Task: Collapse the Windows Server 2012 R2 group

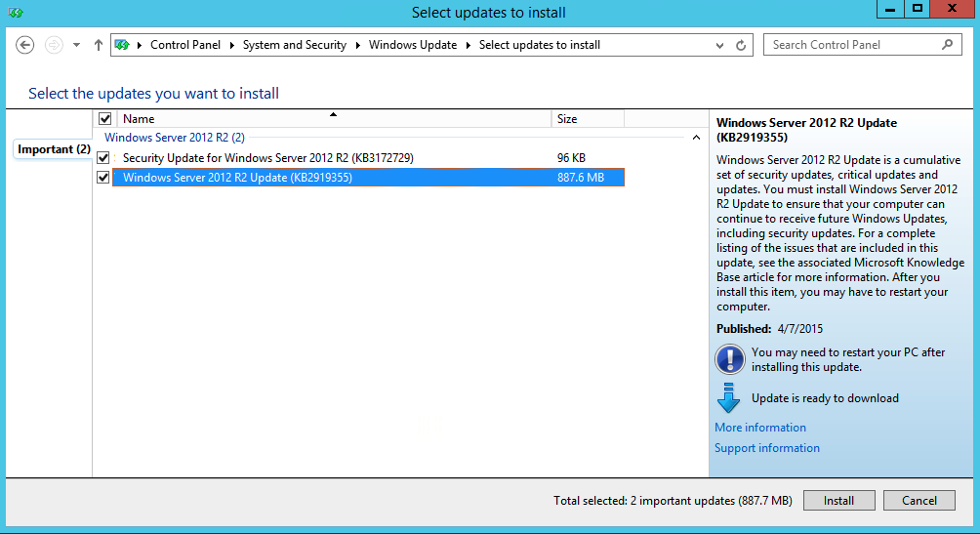Action: point(696,138)
